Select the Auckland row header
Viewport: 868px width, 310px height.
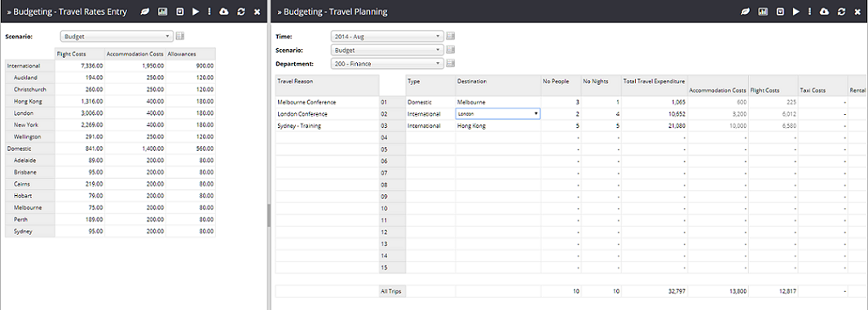[30, 77]
